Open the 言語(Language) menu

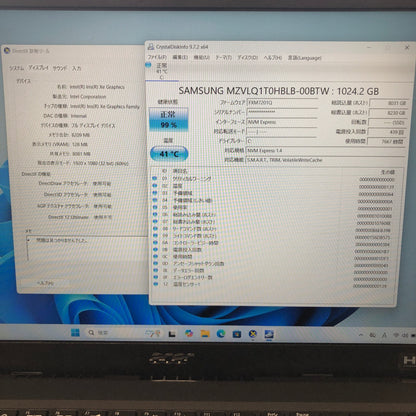[x=304, y=57]
